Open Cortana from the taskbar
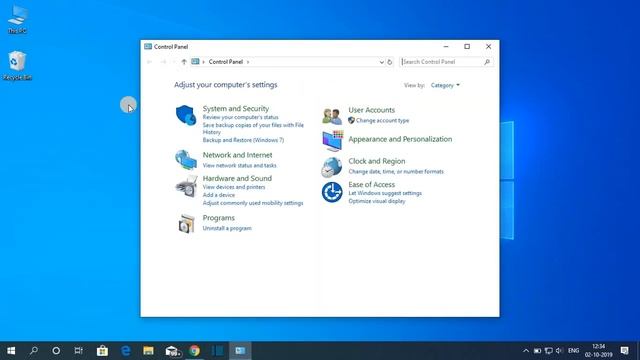 click(56, 351)
